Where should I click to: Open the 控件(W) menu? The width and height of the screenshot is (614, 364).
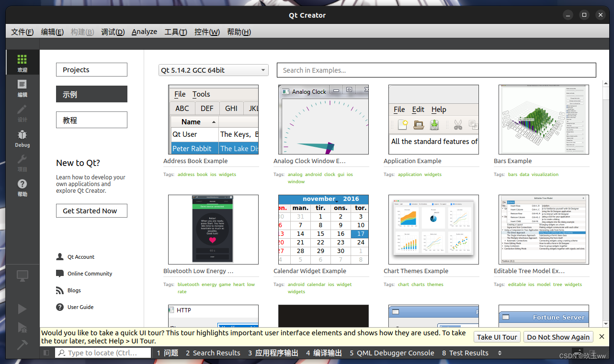pyautogui.click(x=207, y=32)
